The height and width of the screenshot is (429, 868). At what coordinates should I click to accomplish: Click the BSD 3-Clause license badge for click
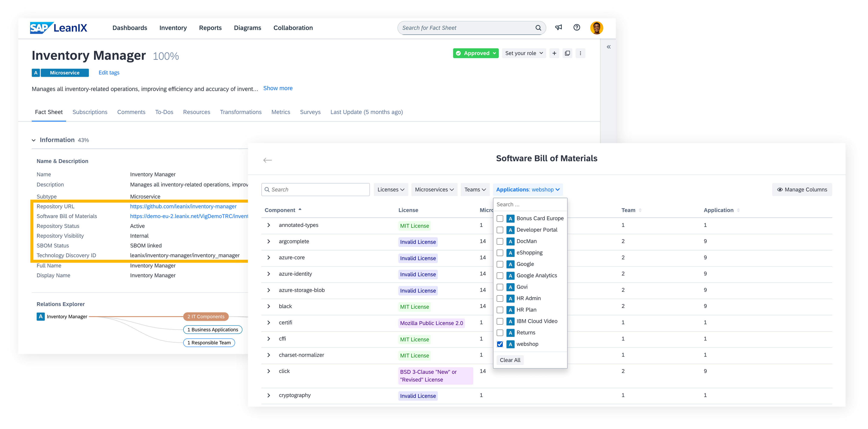436,376
